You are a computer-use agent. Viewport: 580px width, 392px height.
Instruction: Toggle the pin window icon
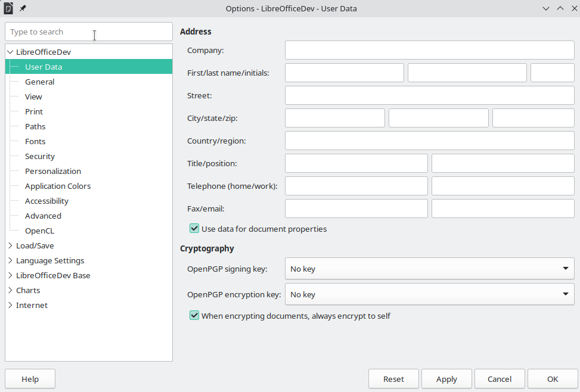point(23,8)
